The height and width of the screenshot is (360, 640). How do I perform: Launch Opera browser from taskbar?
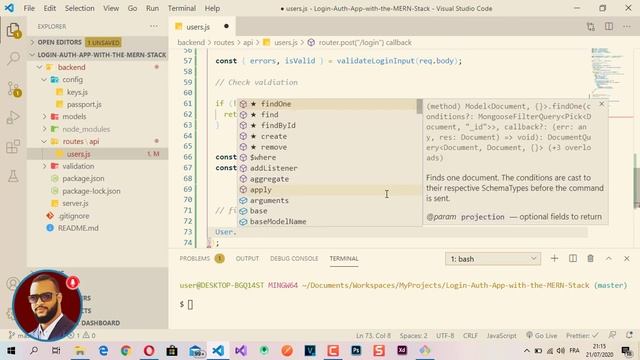149,351
